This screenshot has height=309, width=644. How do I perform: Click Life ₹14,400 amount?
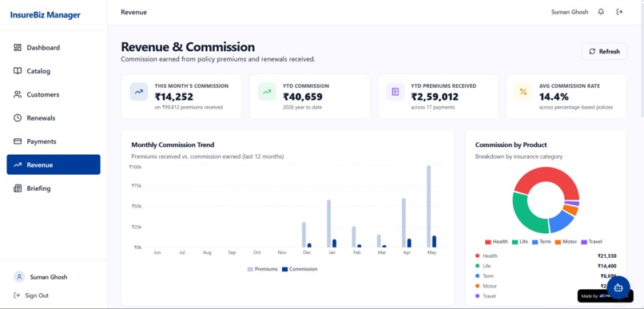[606, 266]
